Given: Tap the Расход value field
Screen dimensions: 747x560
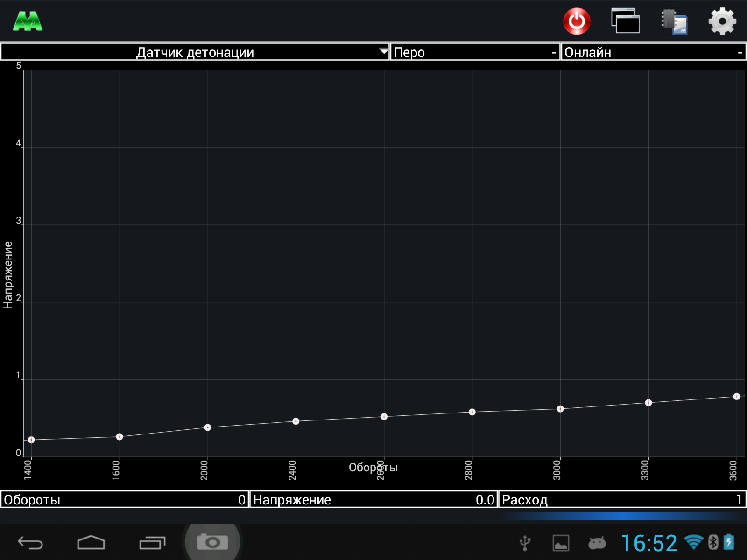Looking at the screenshot, I should pos(622,500).
